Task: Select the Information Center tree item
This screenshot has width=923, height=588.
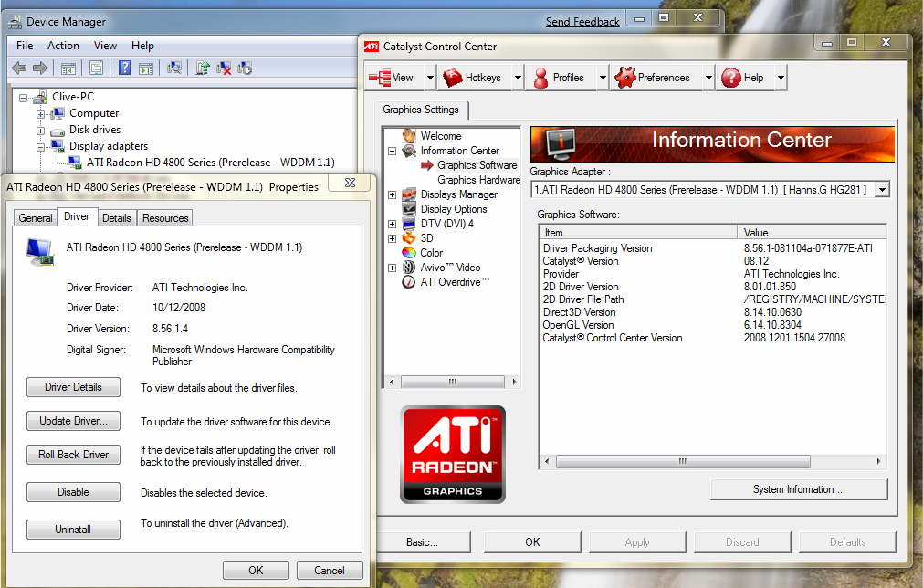Action: [x=460, y=151]
